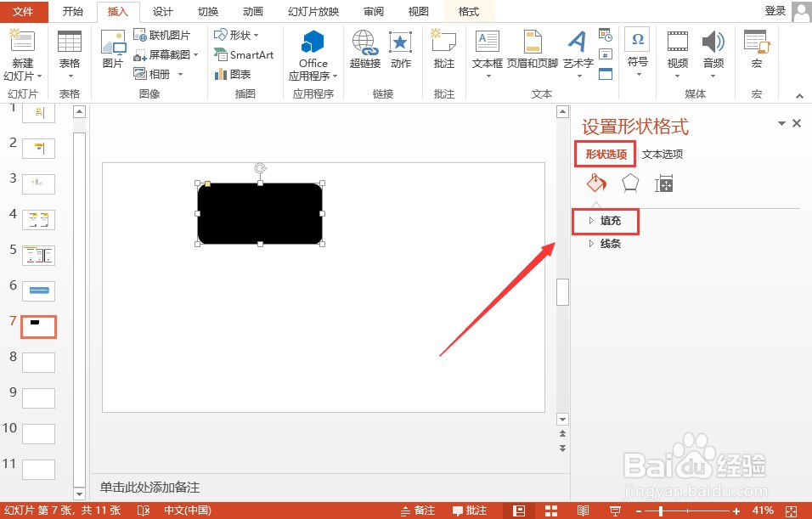Open the Table (表格) insert icon
Screen dimensions: 812x519
(69, 42)
